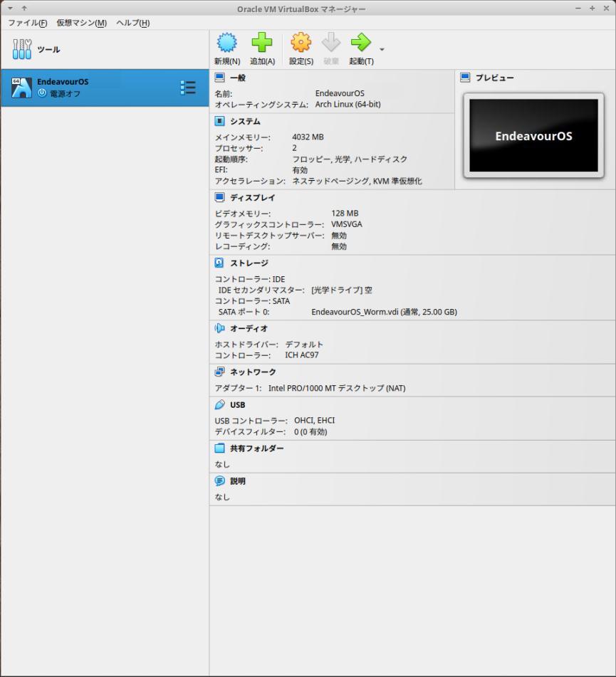Image resolution: width=616 pixels, height=677 pixels.
Task: Open the ネットワーク settings heading link
Action: point(253,372)
